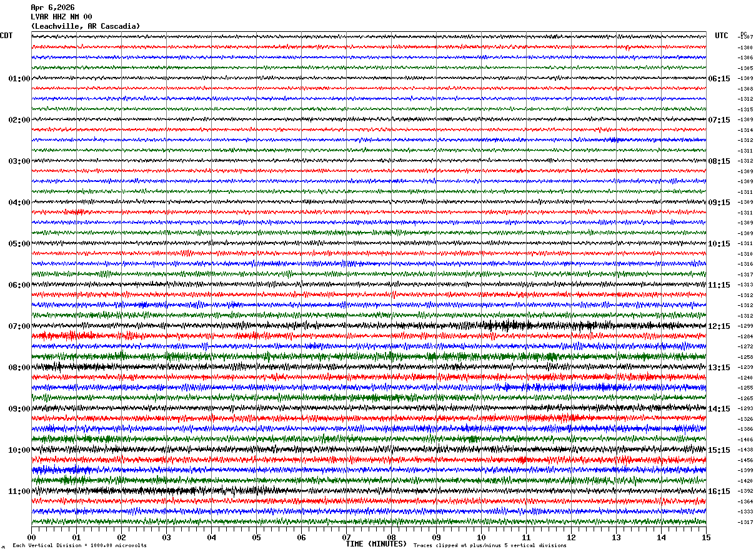The image size is (756, 554).
Task: Click minute '10' on the time axis
Action: (481, 537)
